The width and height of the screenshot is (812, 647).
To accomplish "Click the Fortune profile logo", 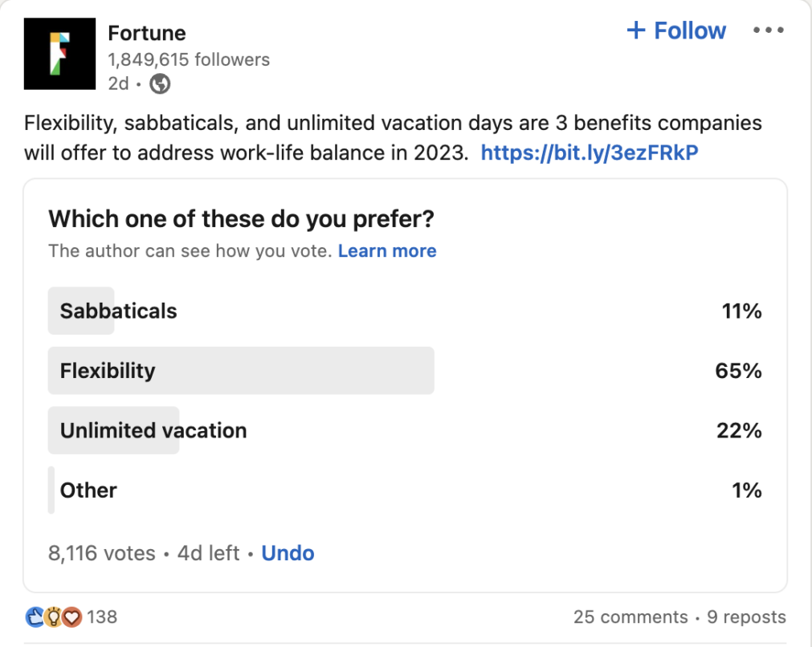I will coord(59,55).
